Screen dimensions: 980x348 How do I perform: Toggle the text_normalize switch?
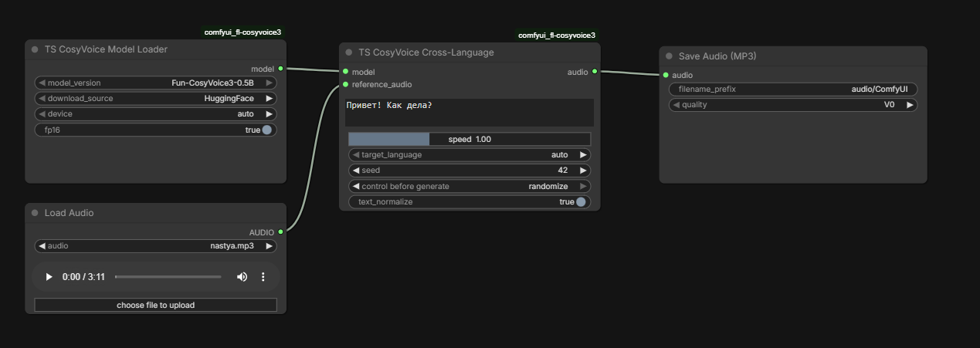pos(581,201)
